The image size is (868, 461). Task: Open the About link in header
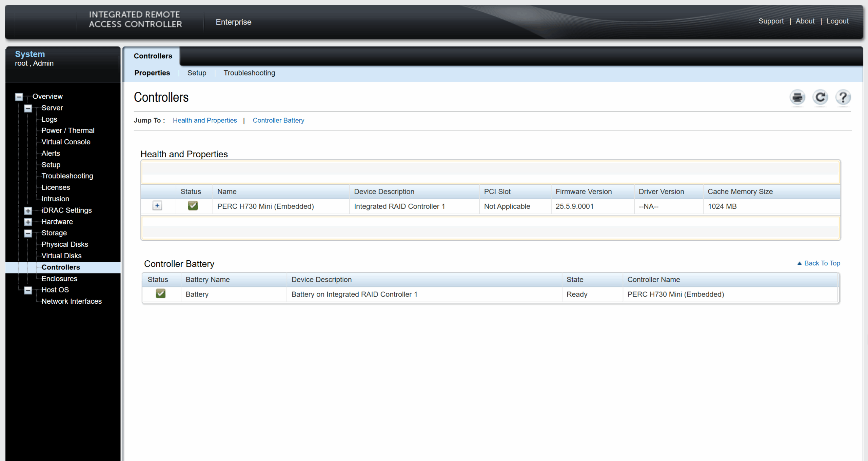pos(805,21)
